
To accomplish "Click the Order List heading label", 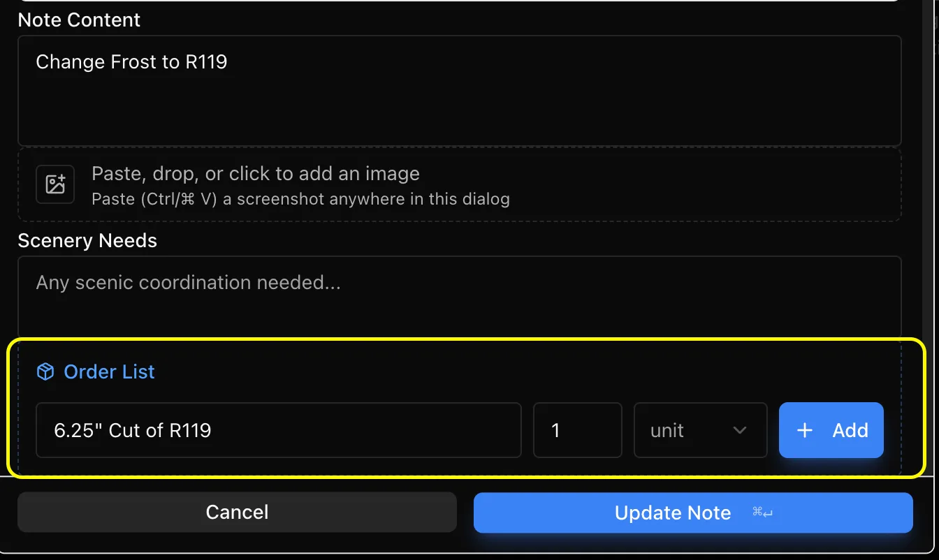I will pos(109,372).
